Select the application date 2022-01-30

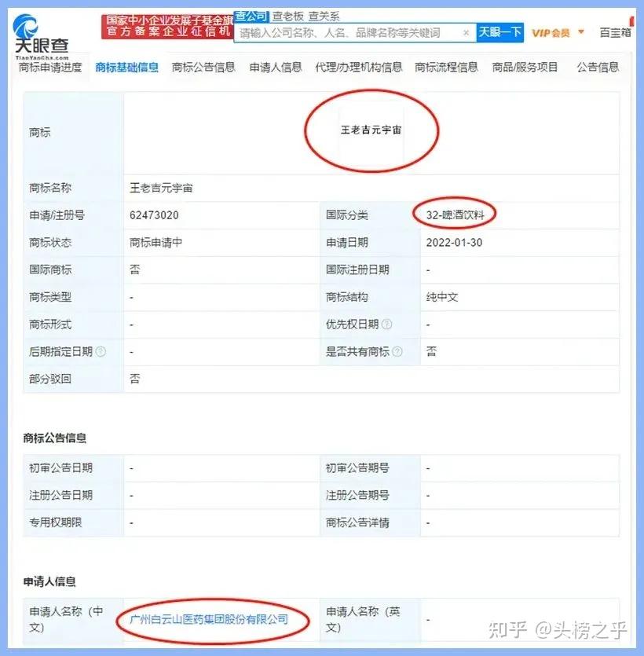pos(454,243)
